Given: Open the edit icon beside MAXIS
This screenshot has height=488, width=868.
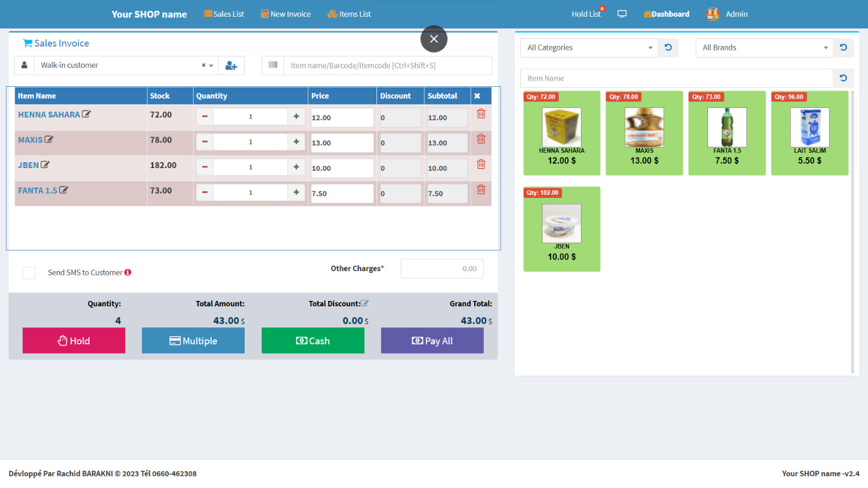Looking at the screenshot, I should click(x=49, y=139).
